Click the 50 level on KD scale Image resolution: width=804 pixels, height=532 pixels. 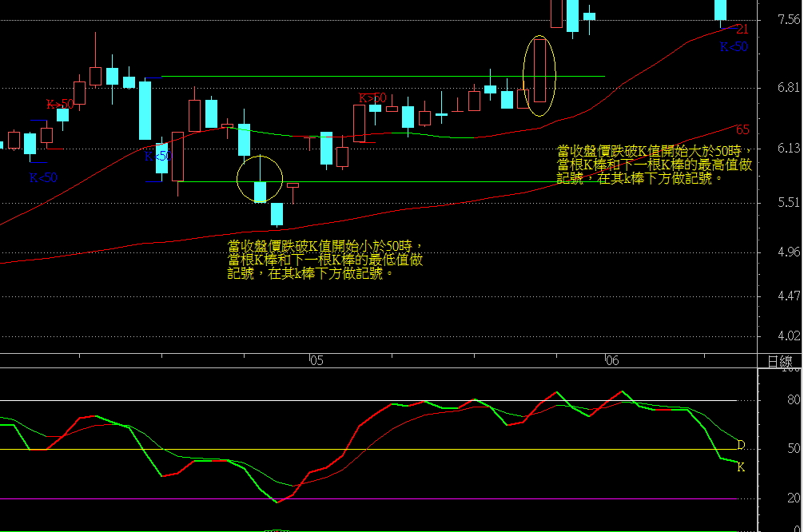pos(794,449)
